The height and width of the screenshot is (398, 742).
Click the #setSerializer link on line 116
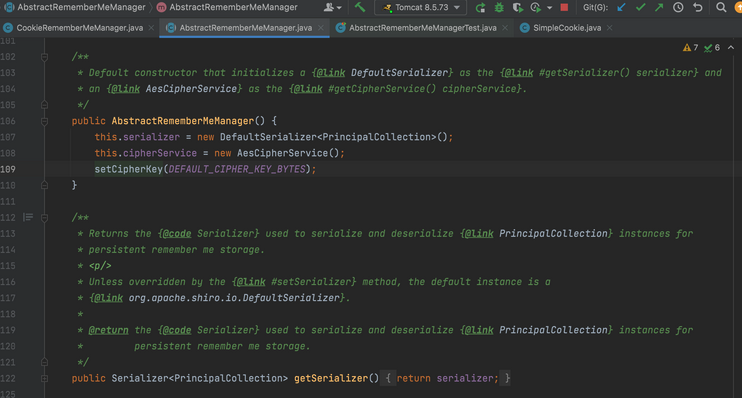pos(311,282)
